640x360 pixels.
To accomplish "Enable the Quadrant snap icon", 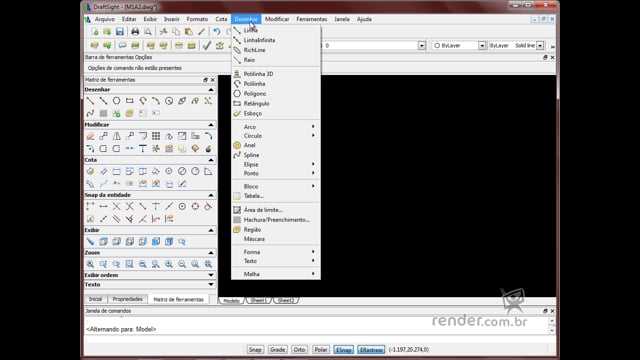I will pos(195,207).
